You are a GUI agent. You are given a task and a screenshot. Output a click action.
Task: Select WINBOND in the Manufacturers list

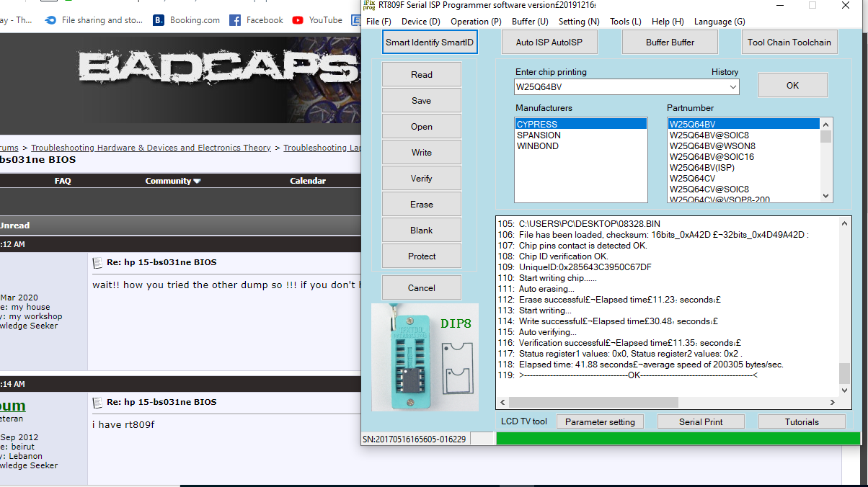[538, 146]
